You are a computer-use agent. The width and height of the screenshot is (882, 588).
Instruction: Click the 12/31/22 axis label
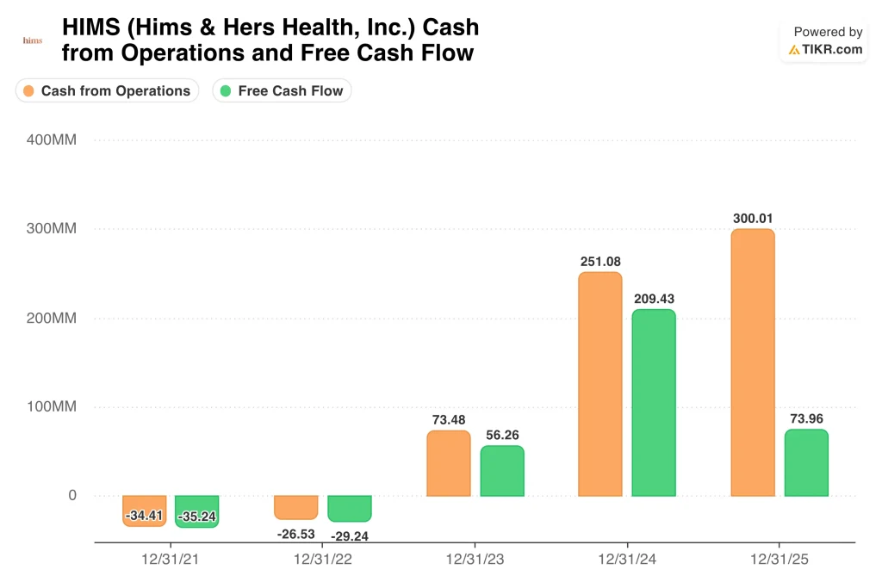(322, 560)
